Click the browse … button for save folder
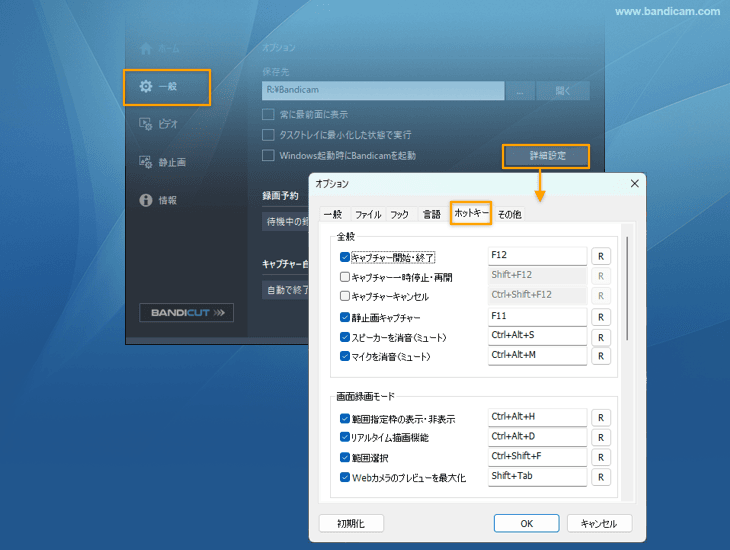The width and height of the screenshot is (730, 550). (520, 91)
